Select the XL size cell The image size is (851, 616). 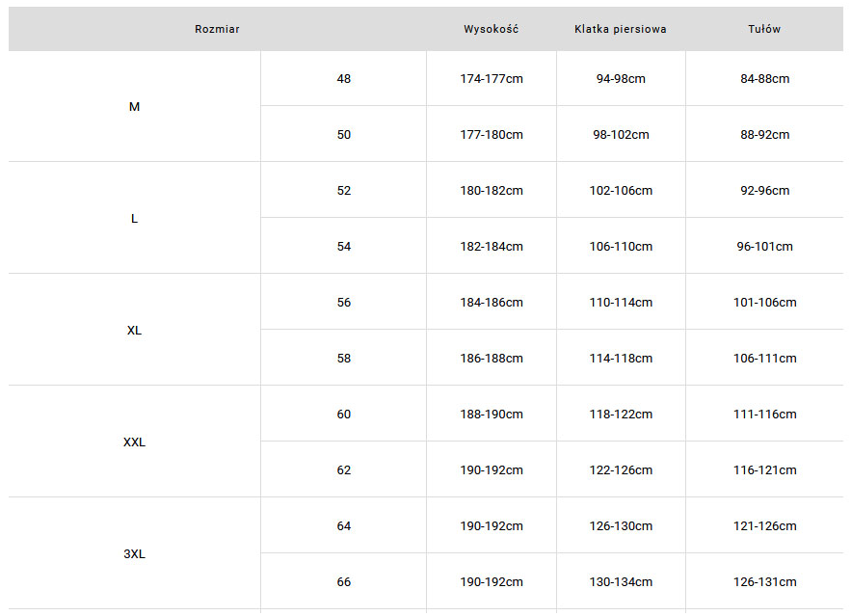(x=134, y=331)
